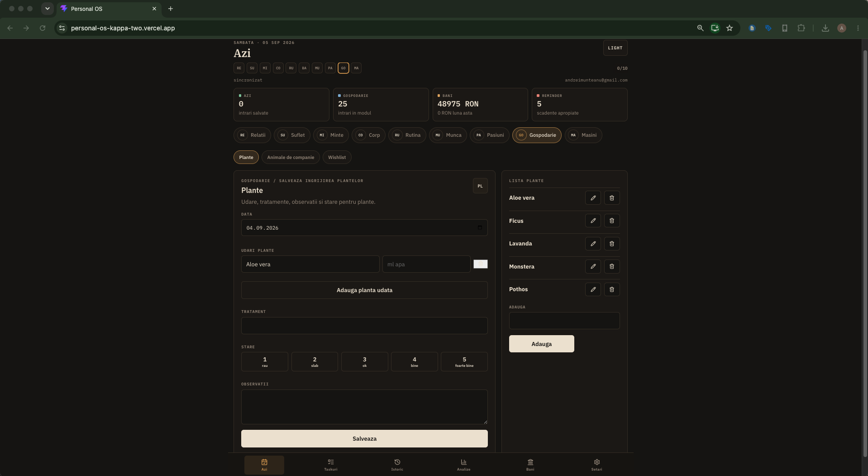Focus the Tratament input field
Screen dimensions: 868x476
[x=364, y=326]
